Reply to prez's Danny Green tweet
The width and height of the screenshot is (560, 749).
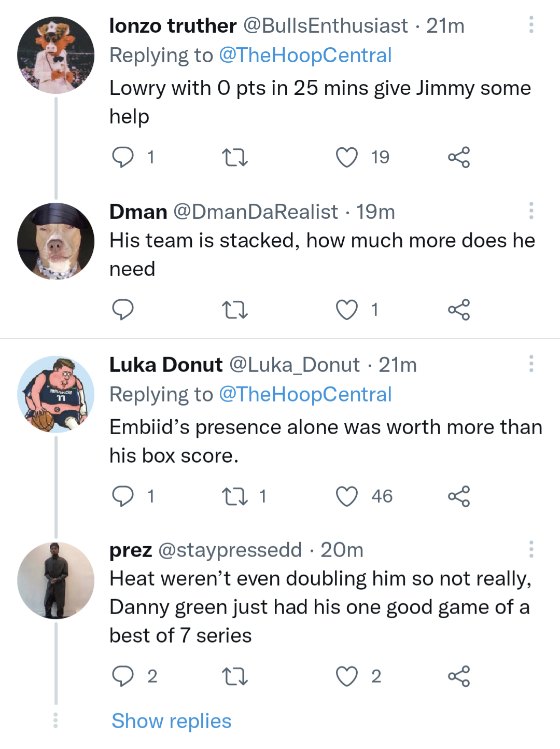(123, 676)
